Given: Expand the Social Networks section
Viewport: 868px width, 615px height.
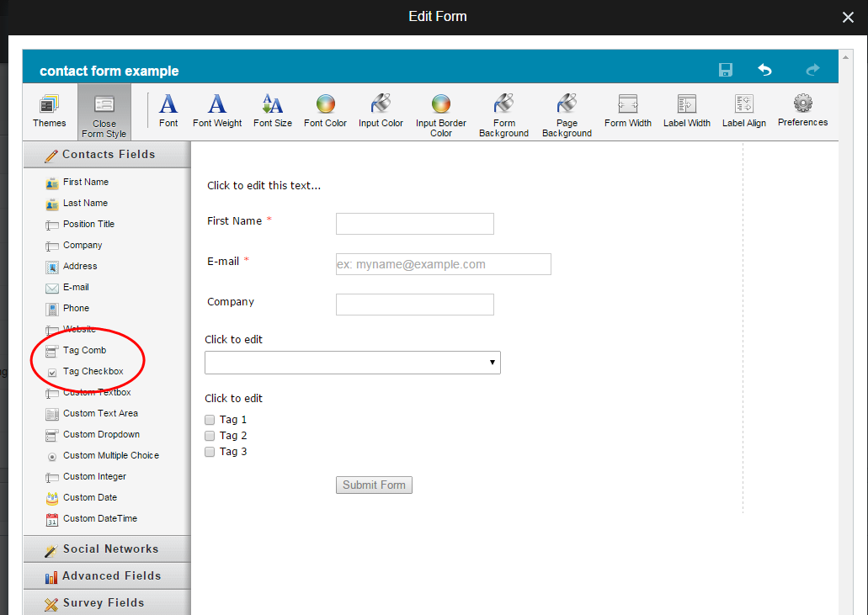Looking at the screenshot, I should click(107, 549).
